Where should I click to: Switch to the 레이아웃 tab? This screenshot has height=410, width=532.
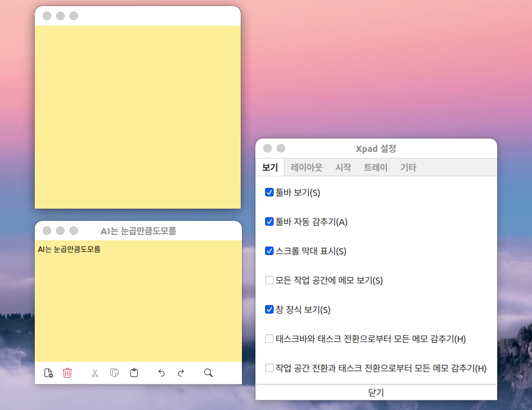(307, 167)
